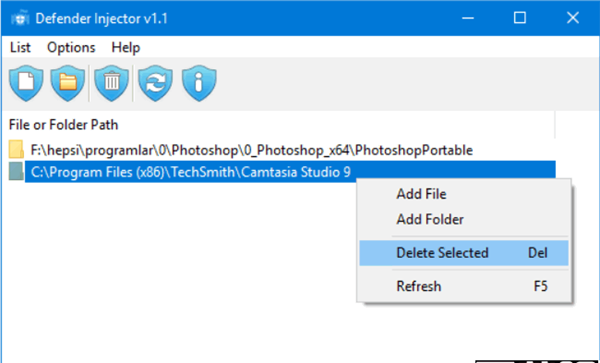The width and height of the screenshot is (600, 363).
Task: Close the Defender Injector window
Action: [x=572, y=18]
